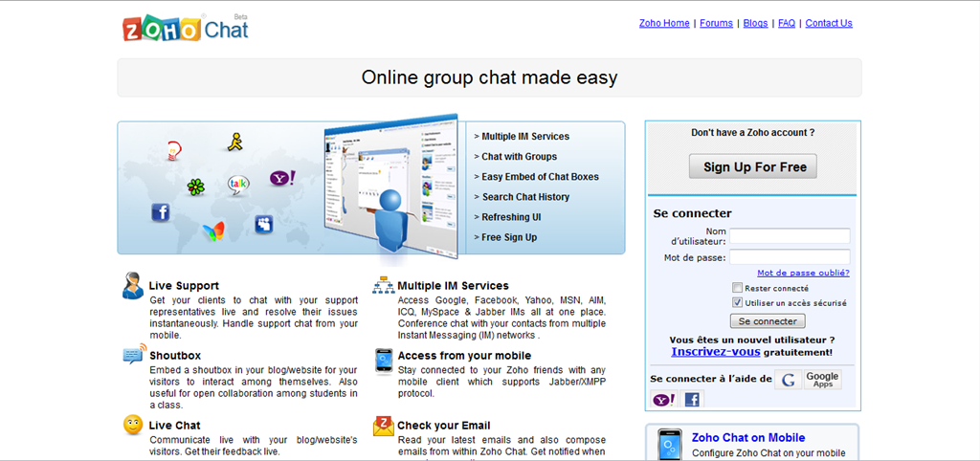980x461 pixels.
Task: Click the Yahoo icon in banner
Action: coord(282,179)
